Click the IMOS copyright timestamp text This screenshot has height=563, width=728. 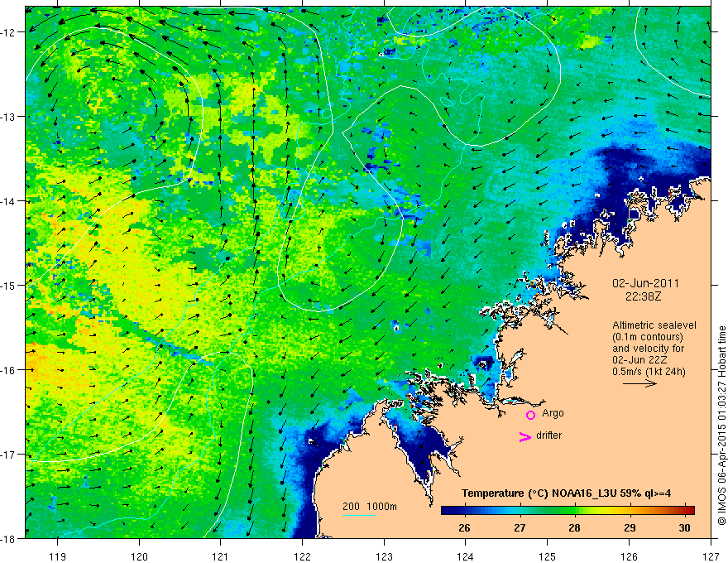(x=721, y=426)
